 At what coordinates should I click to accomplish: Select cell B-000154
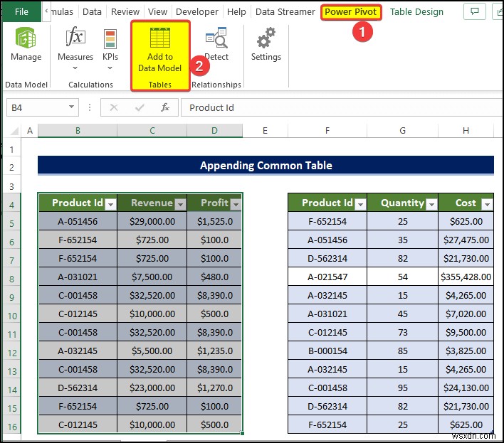coord(327,351)
